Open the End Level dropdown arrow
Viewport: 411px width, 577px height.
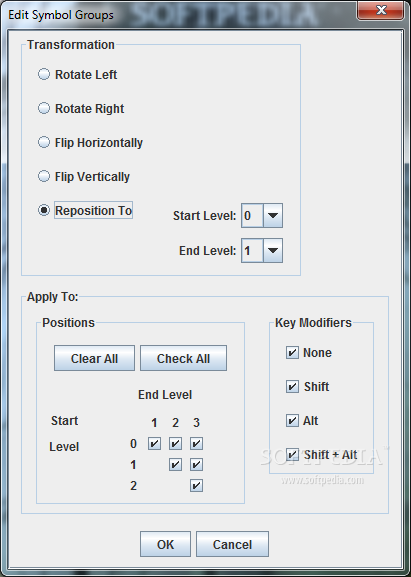273,250
